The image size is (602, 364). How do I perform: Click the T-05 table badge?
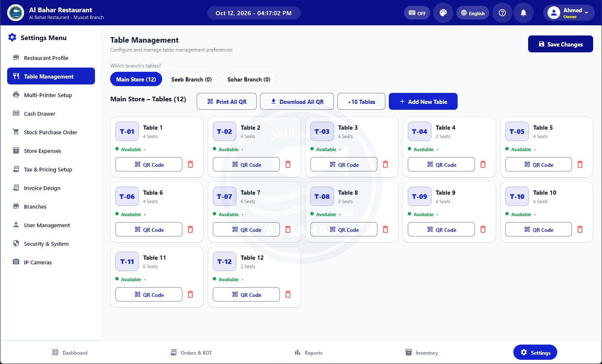[x=517, y=131]
